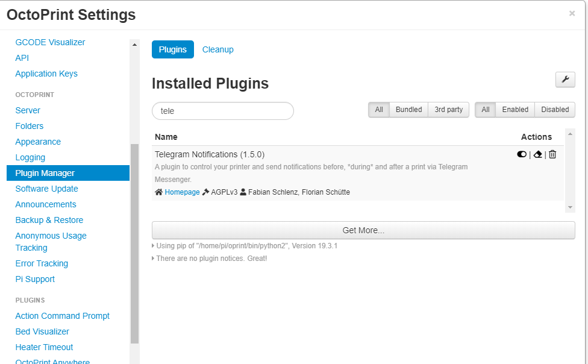Open Appearance settings
The image size is (588, 364).
tap(38, 142)
